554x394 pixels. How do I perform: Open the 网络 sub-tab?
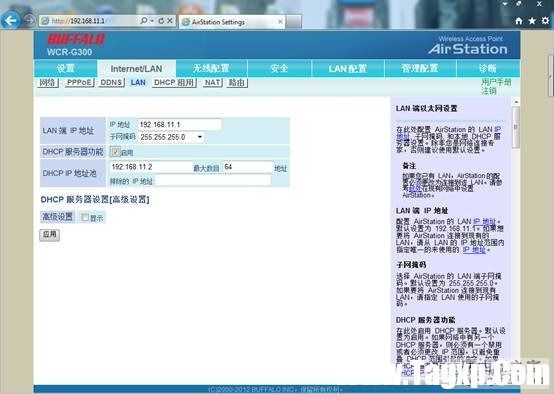47,83
